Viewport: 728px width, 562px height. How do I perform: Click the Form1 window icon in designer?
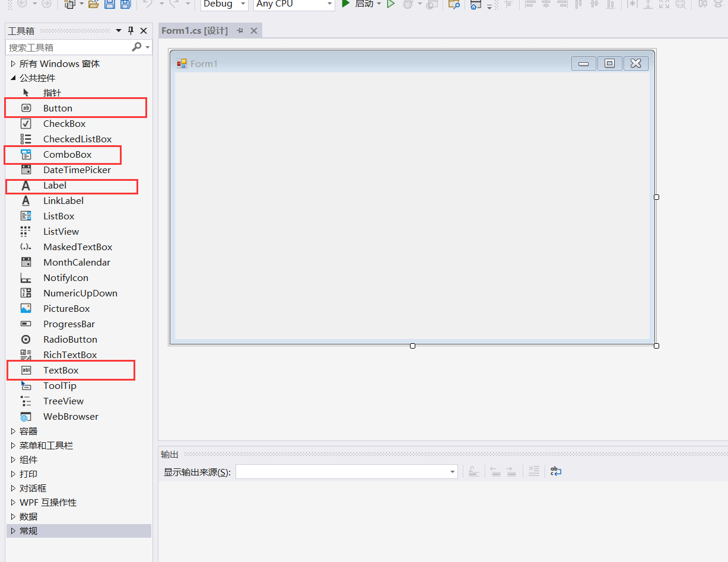pyautogui.click(x=182, y=63)
